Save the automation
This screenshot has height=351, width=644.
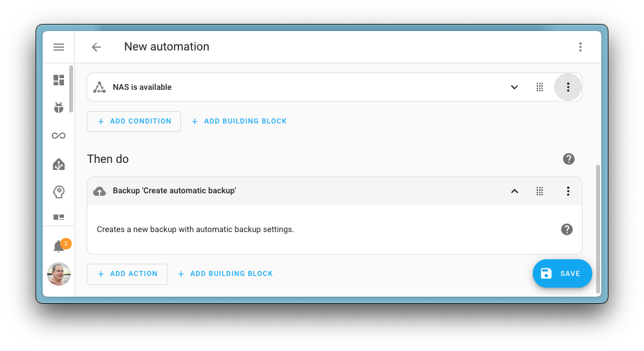(563, 273)
